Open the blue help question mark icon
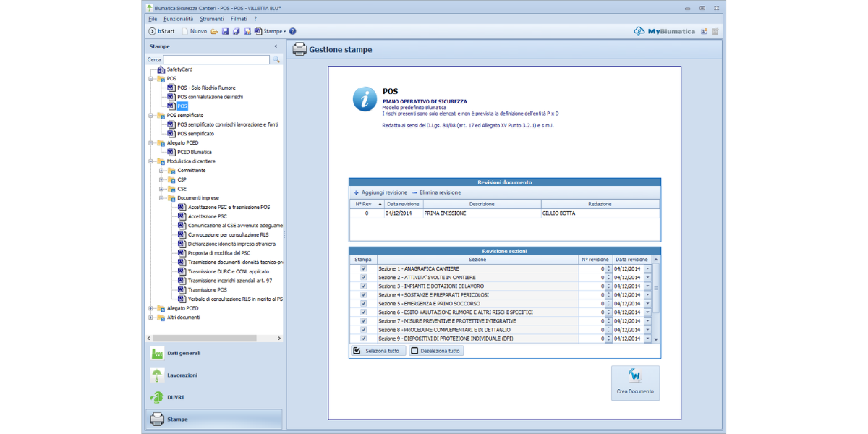The width and height of the screenshot is (868, 434). 292,31
